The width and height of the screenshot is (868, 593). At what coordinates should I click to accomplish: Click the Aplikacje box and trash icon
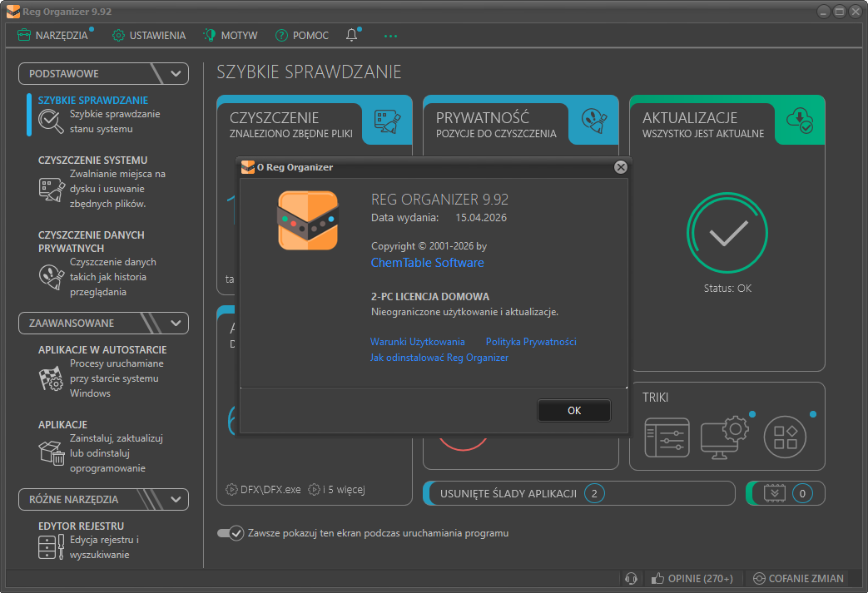pos(52,453)
